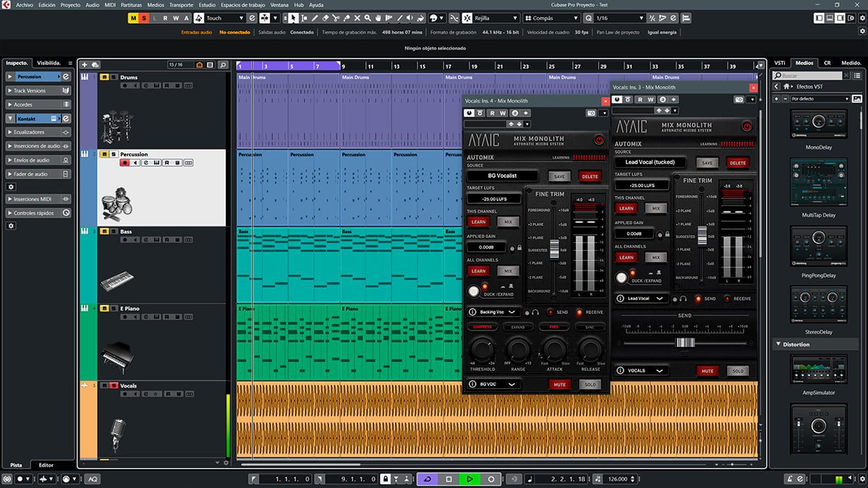868x488 pixels.
Task: Toggle Solo on the Percussion track
Action: point(114,154)
